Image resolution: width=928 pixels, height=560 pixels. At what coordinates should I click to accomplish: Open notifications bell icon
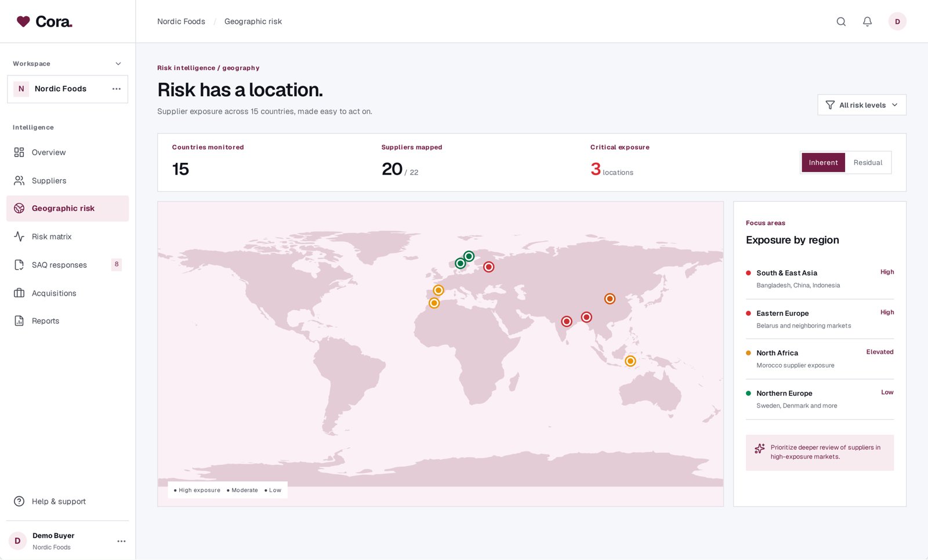coord(867,21)
